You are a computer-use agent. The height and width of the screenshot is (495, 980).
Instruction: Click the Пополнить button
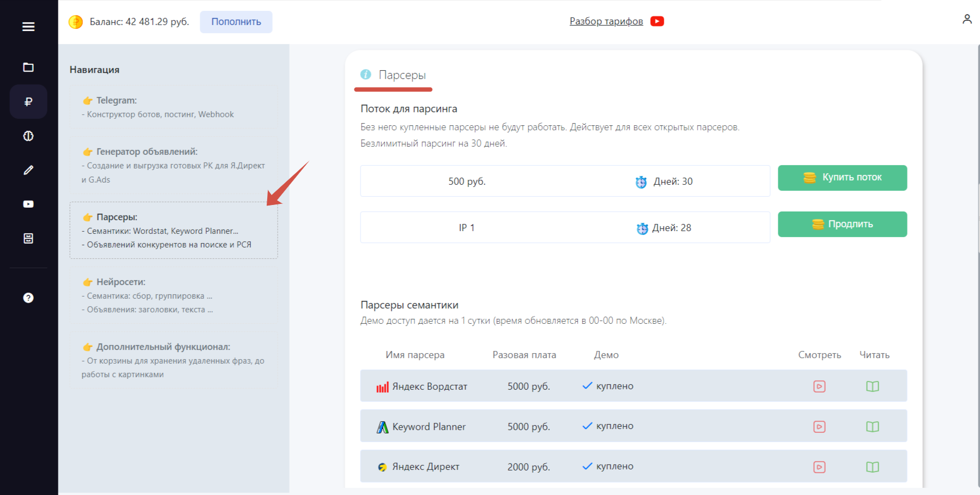[x=236, y=22]
